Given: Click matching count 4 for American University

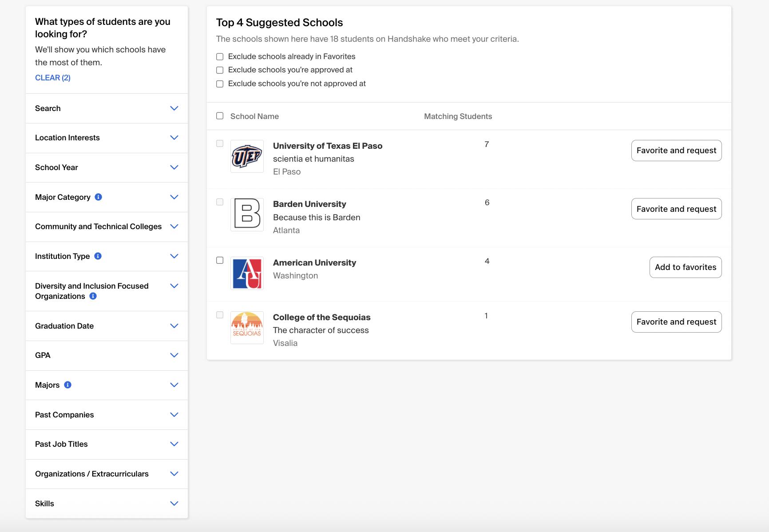Looking at the screenshot, I should [x=487, y=261].
